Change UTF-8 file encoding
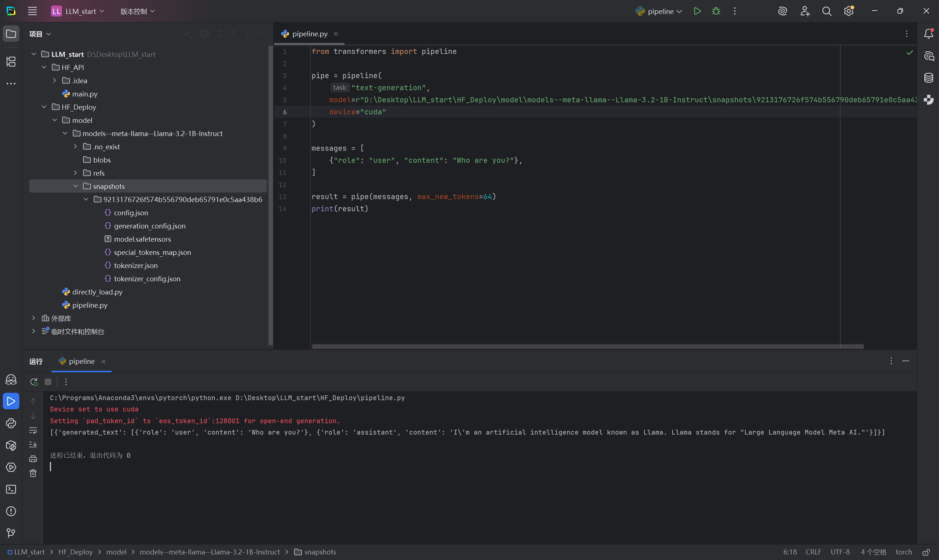Image resolution: width=939 pixels, height=560 pixels. pos(840,552)
